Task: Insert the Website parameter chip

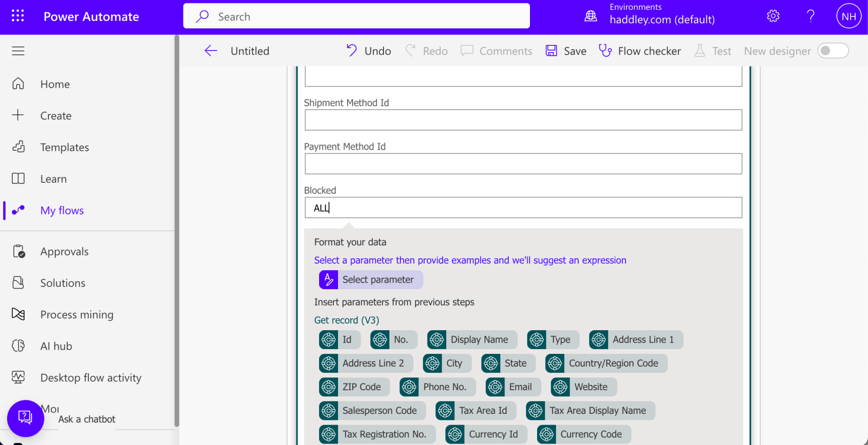Action: point(584,387)
